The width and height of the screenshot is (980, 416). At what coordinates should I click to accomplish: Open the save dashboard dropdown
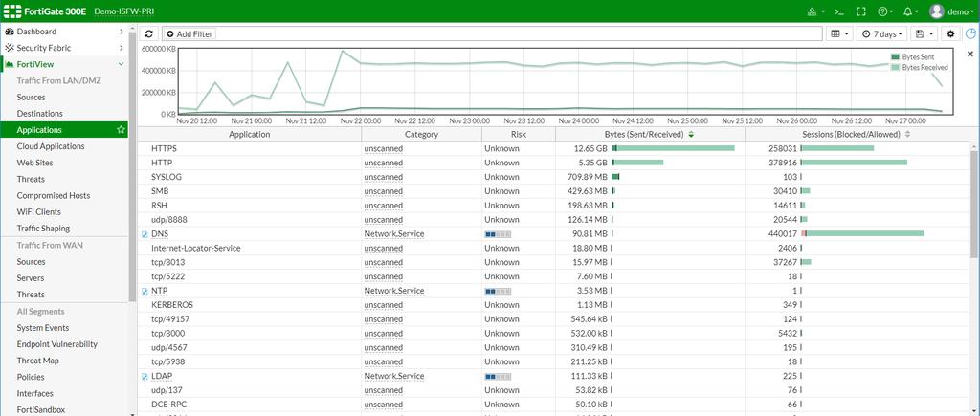click(924, 33)
